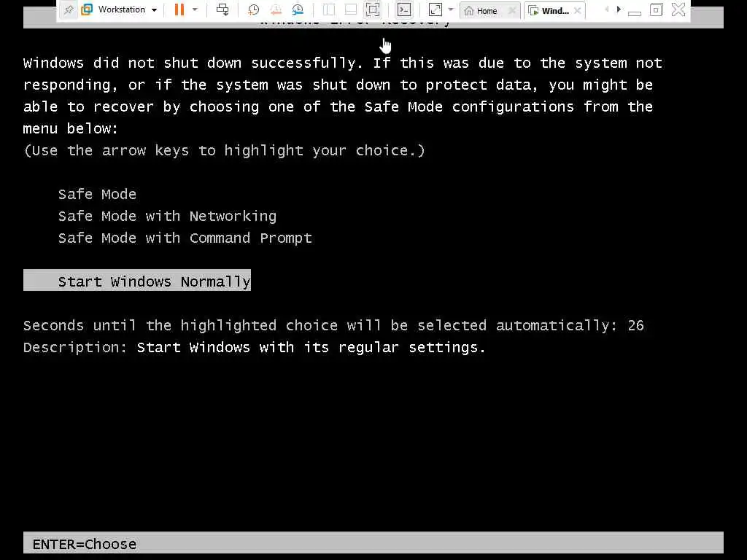The width and height of the screenshot is (747, 560).
Task: Open the console view icon
Action: [x=404, y=9]
